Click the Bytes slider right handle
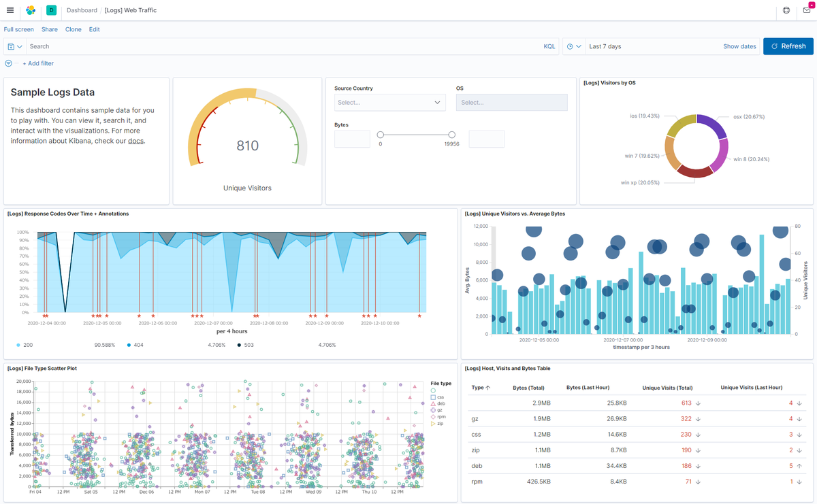Screen dimensions: 817x504 (x=452, y=135)
